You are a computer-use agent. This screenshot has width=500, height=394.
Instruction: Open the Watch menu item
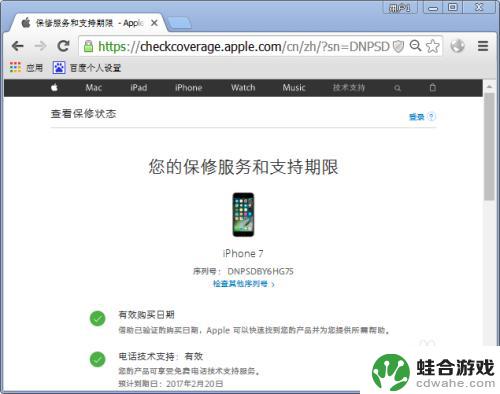coord(243,88)
